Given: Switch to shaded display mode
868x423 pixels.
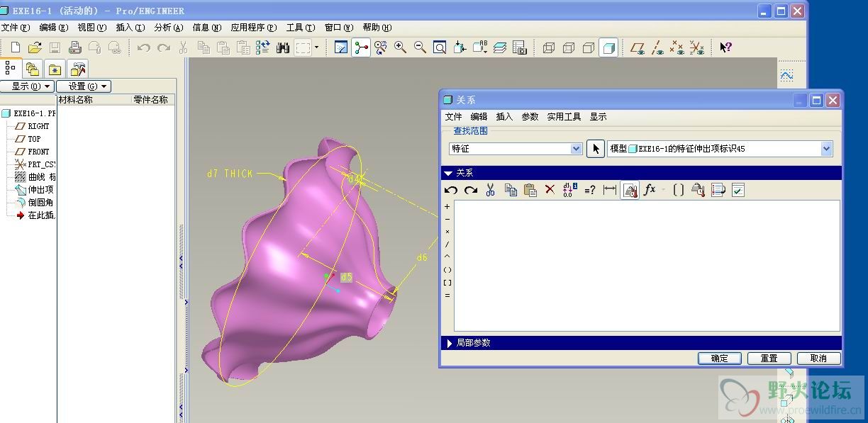Looking at the screenshot, I should pos(608,47).
